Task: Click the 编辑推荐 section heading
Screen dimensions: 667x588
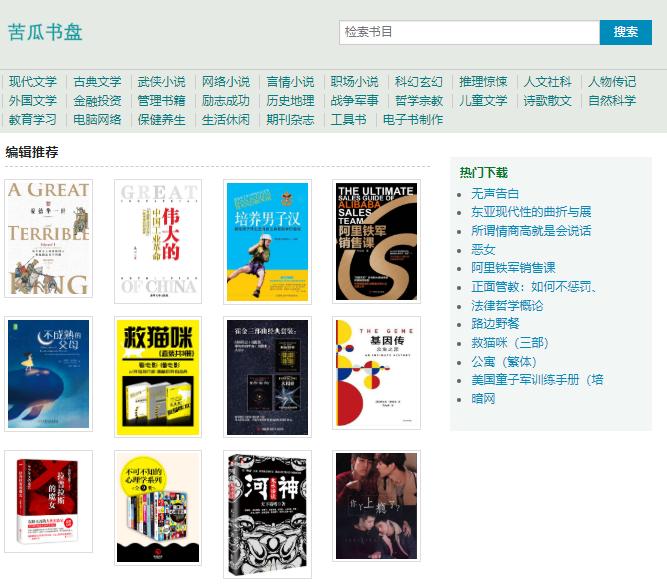Action: pyautogui.click(x=32, y=152)
